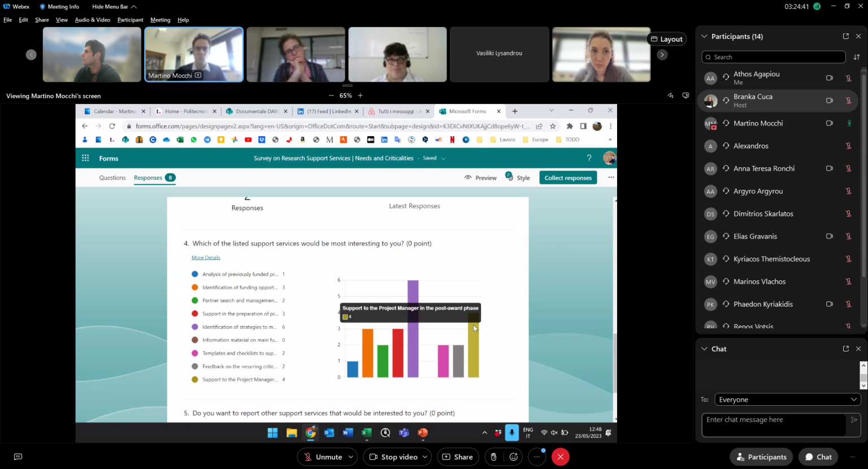Click the raise hand icon
Screen dimensions: 868x469
point(493,457)
